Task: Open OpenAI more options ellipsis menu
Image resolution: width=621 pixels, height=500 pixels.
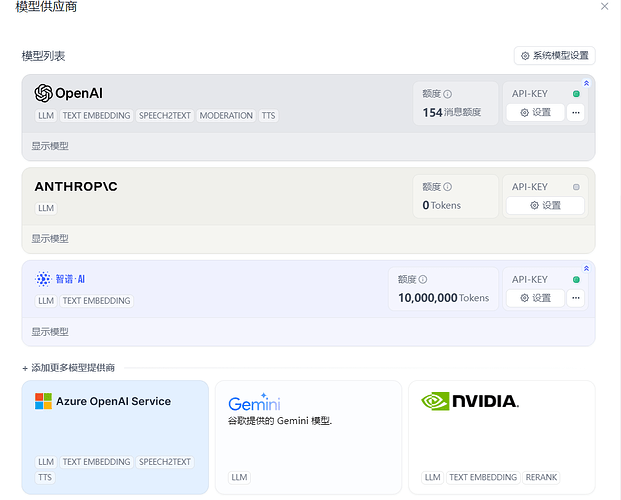Action: [x=575, y=113]
